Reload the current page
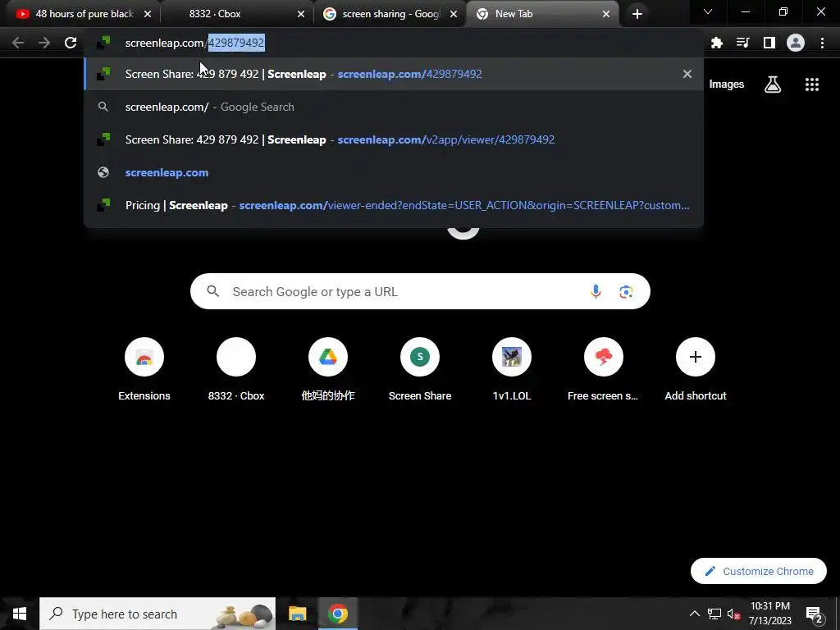Image resolution: width=840 pixels, height=630 pixels. (71, 43)
